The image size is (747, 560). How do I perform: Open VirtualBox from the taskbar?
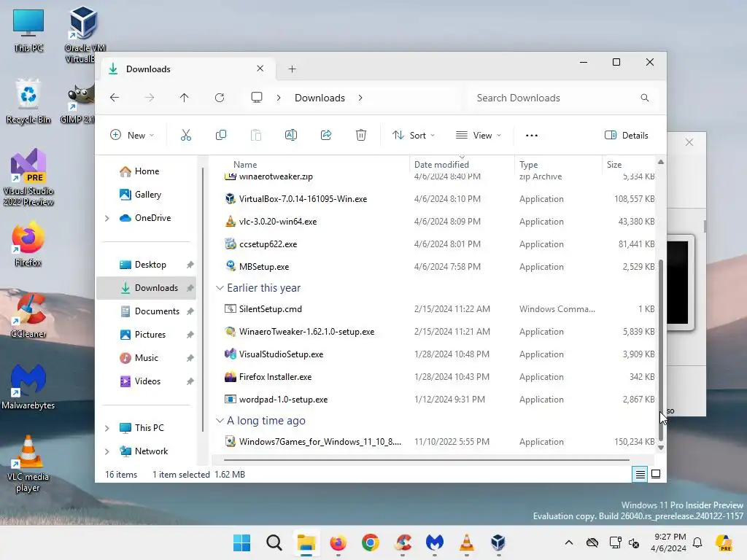498,542
